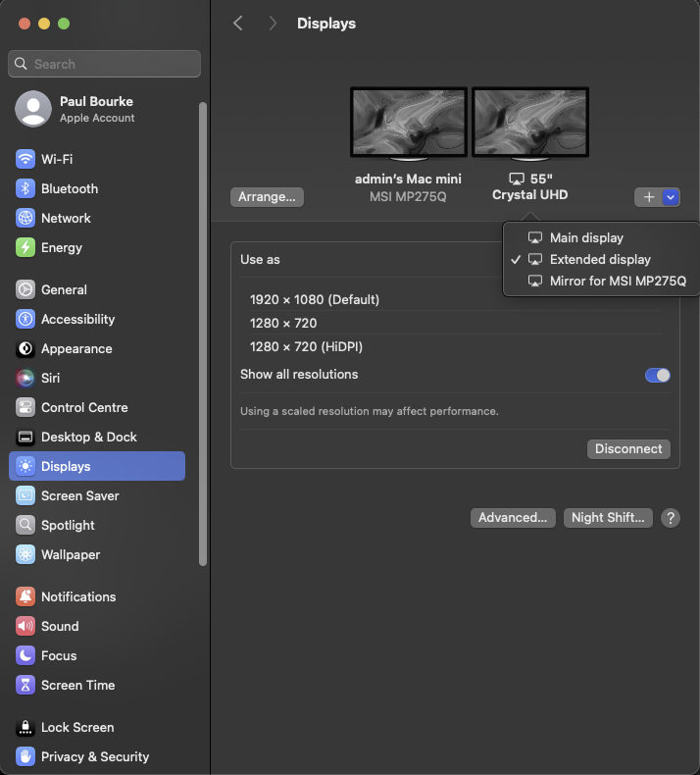Viewport: 700px width, 775px height.
Task: Select the Appearance icon
Action: click(x=25, y=348)
